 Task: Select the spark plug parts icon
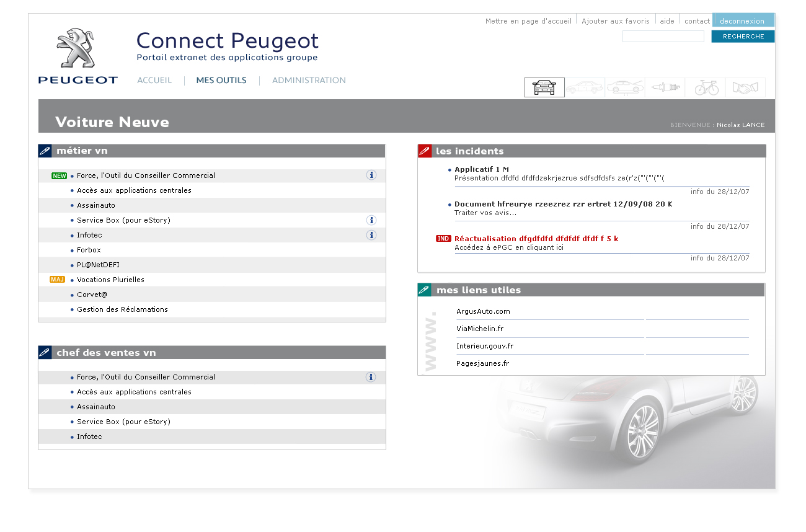click(665, 87)
